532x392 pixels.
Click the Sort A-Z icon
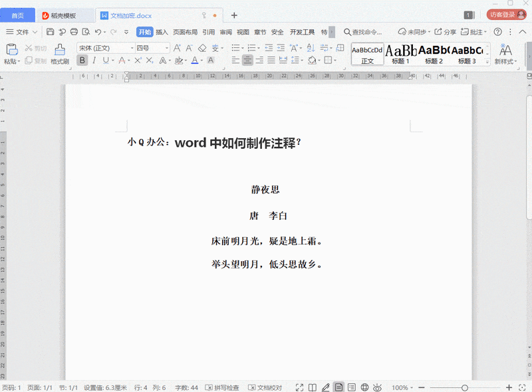[x=311, y=48]
